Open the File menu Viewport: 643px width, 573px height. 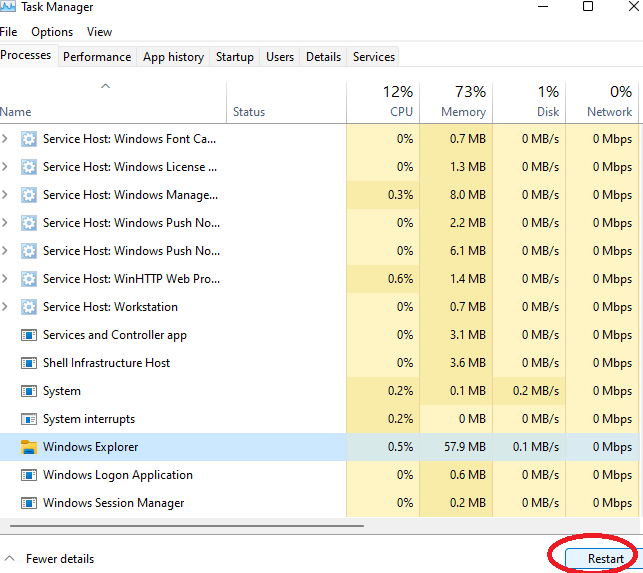[x=9, y=32]
